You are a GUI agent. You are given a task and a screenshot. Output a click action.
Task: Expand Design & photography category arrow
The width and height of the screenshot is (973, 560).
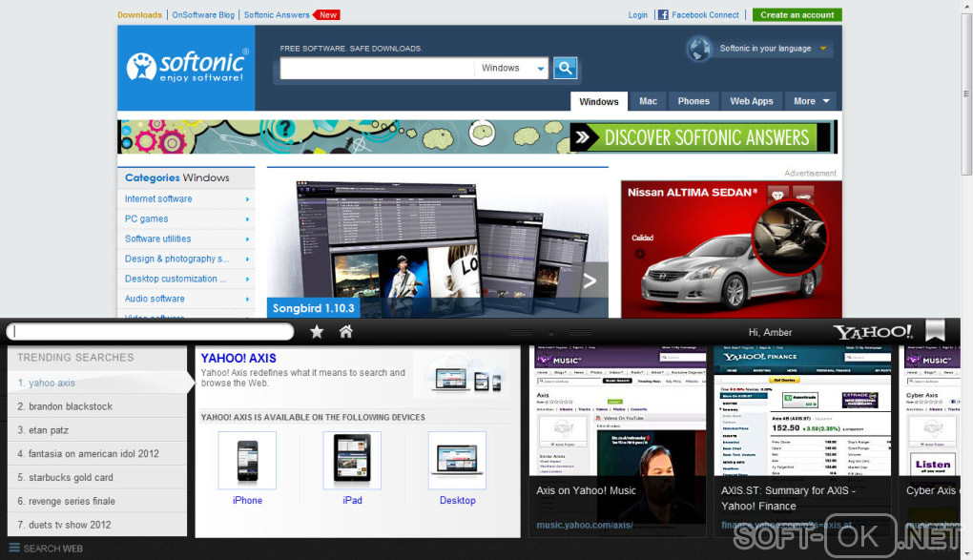pos(247,259)
